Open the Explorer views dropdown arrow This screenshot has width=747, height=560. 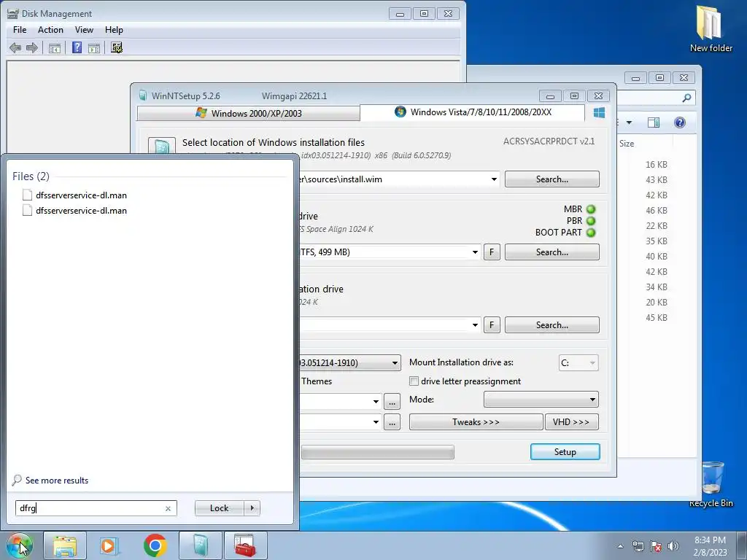(x=629, y=122)
